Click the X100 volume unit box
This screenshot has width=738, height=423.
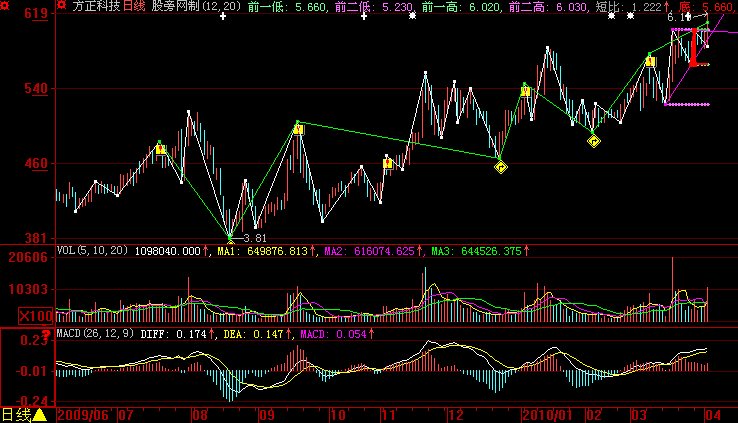tap(36, 316)
